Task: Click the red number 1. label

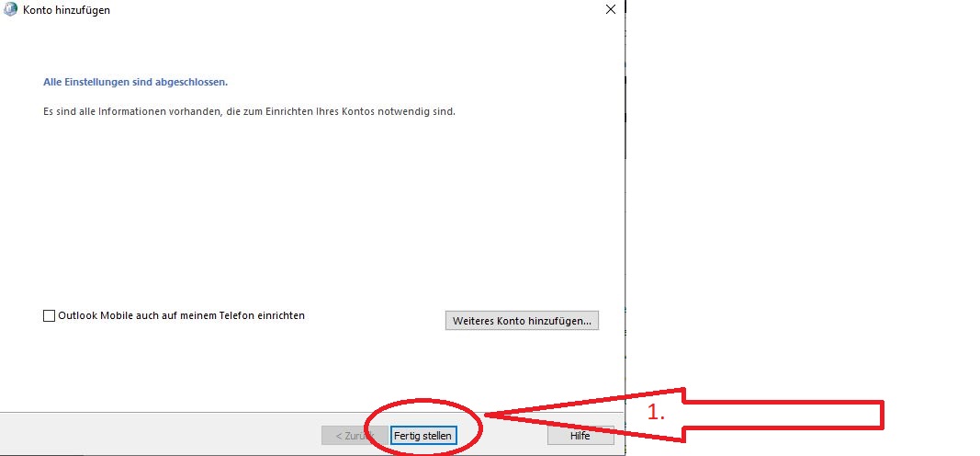Action: click(x=656, y=414)
